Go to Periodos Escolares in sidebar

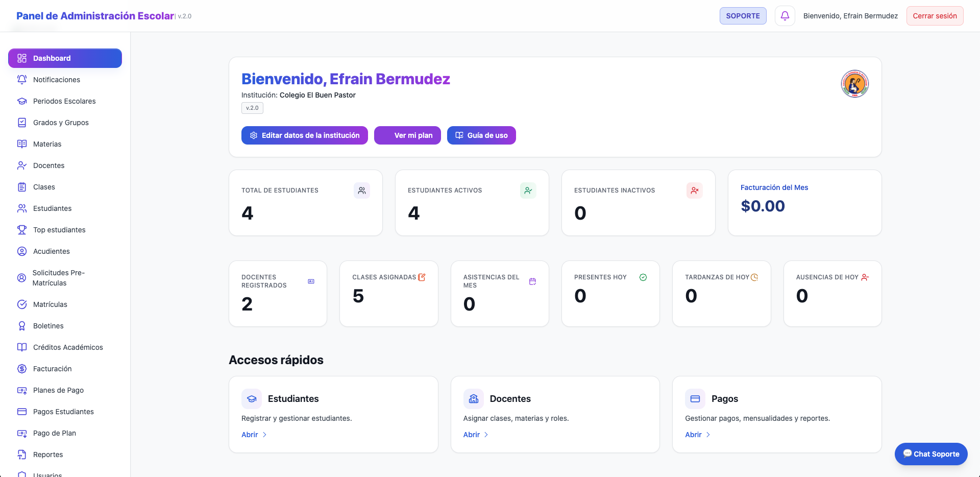pos(64,101)
